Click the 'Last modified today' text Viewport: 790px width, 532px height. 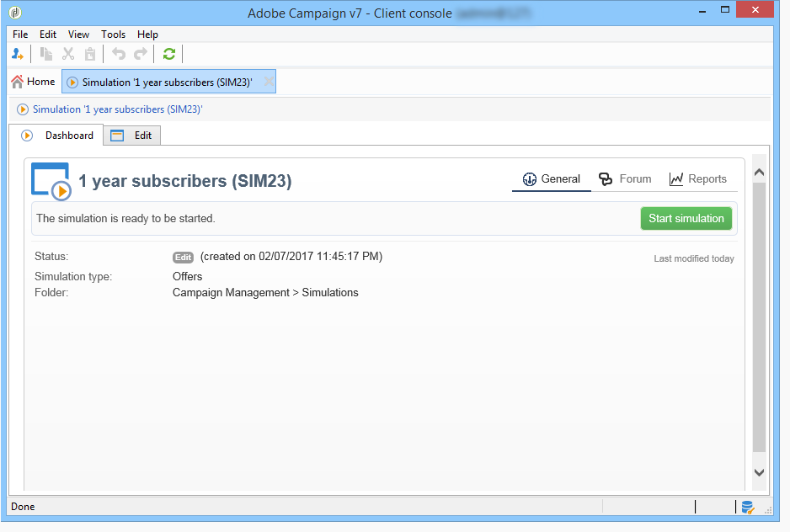(x=694, y=258)
